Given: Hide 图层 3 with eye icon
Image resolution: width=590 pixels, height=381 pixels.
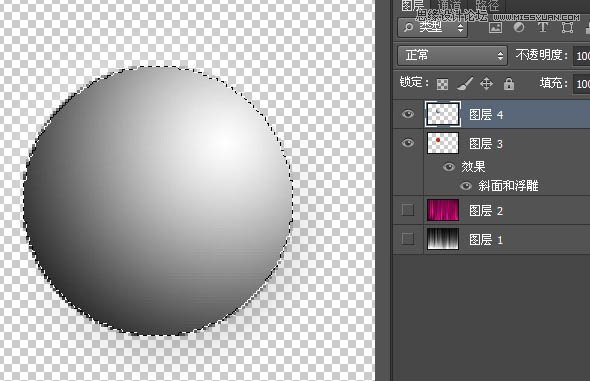Looking at the screenshot, I should (x=408, y=143).
